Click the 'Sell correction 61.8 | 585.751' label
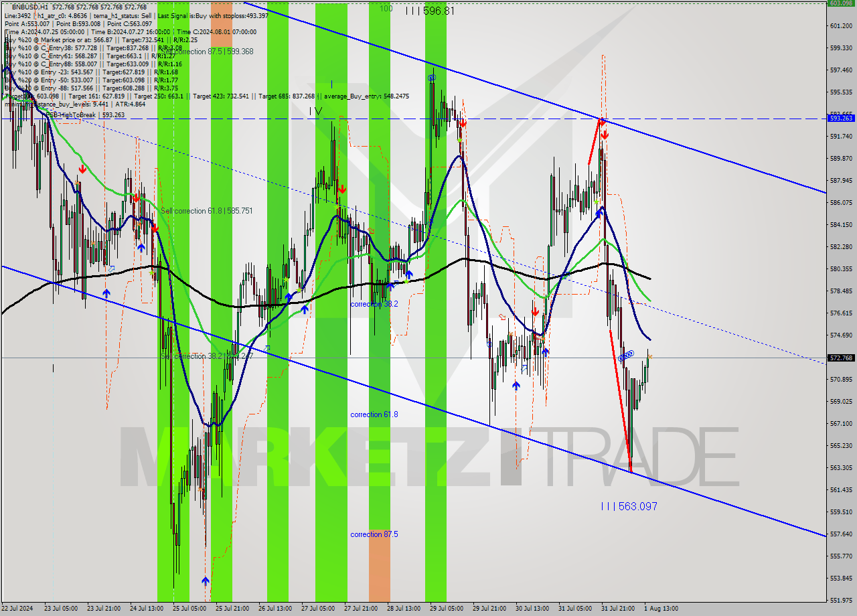 [206, 211]
